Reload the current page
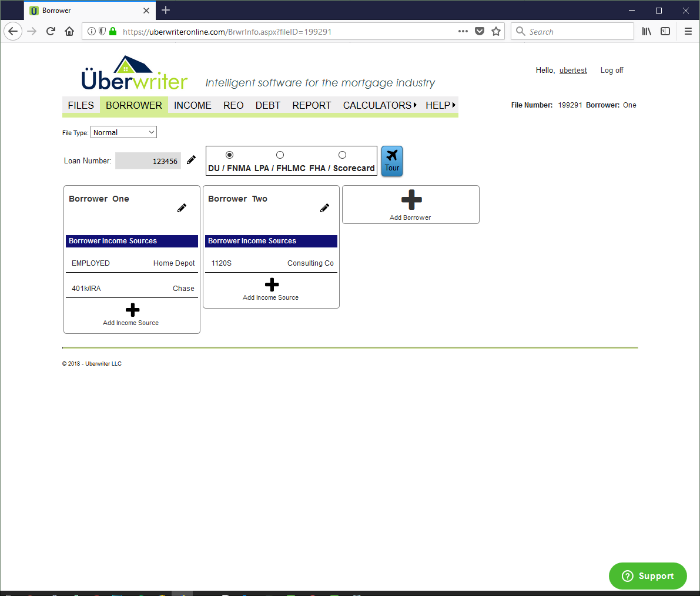700x596 pixels. 51,31
